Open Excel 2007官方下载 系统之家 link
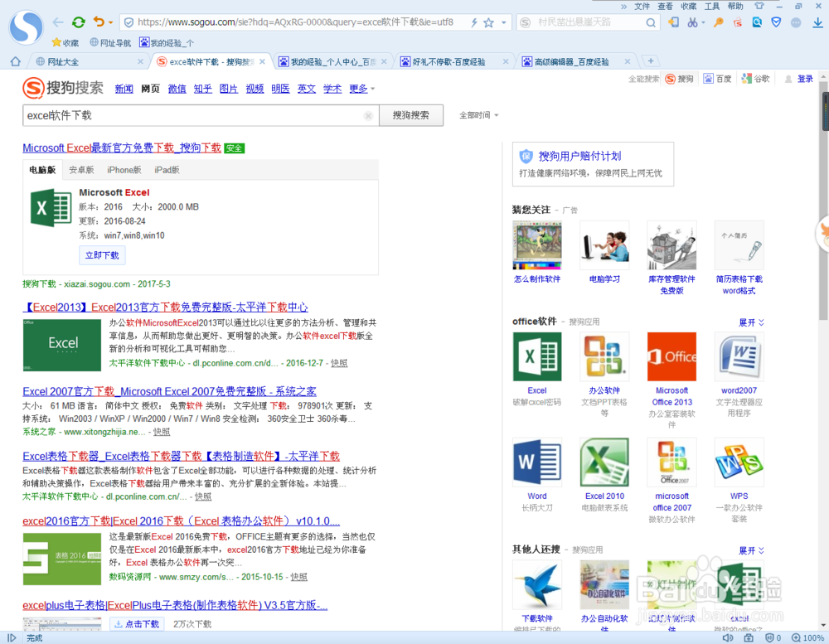 169,391
